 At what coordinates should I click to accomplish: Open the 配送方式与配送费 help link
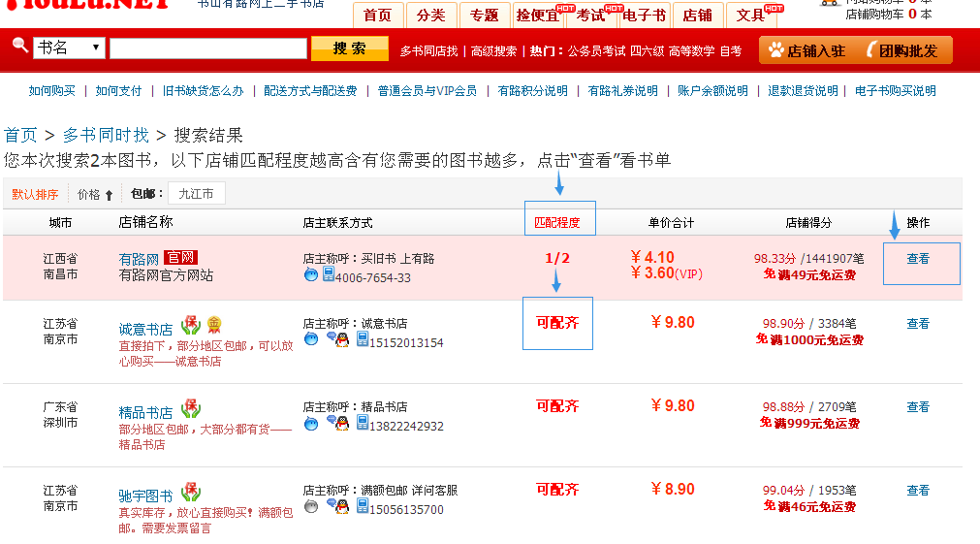tap(310, 91)
